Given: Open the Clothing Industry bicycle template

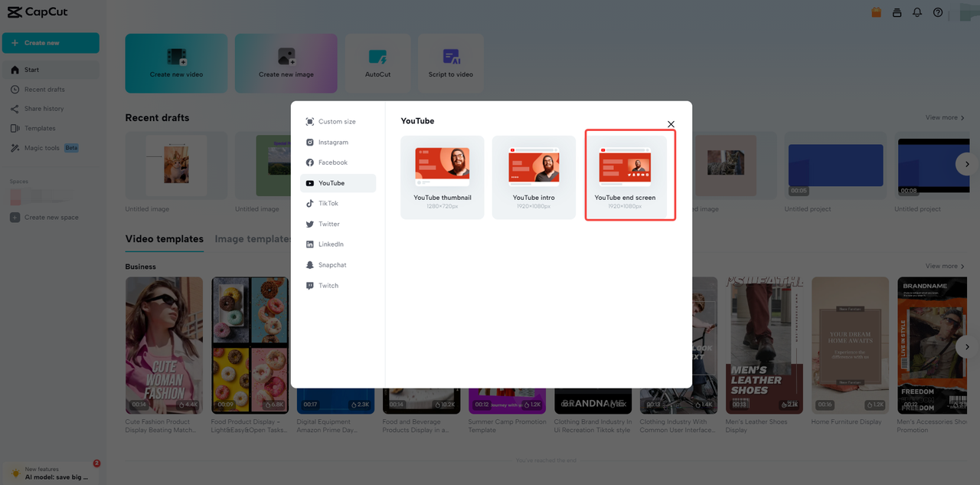Looking at the screenshot, I should coord(679,346).
